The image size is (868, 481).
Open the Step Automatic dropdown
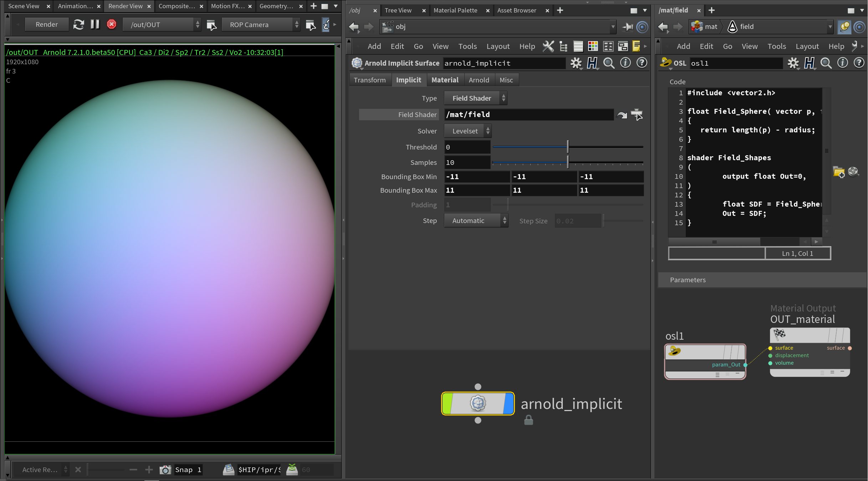[x=476, y=221]
